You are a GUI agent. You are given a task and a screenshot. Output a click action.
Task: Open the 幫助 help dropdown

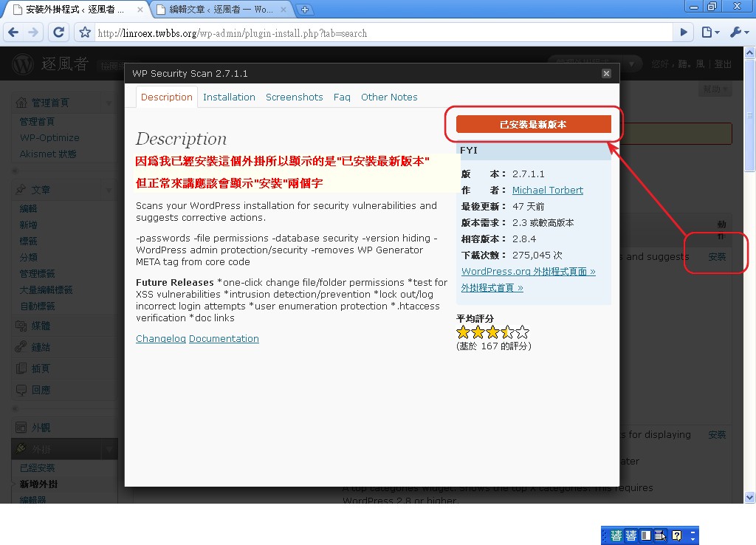point(715,89)
